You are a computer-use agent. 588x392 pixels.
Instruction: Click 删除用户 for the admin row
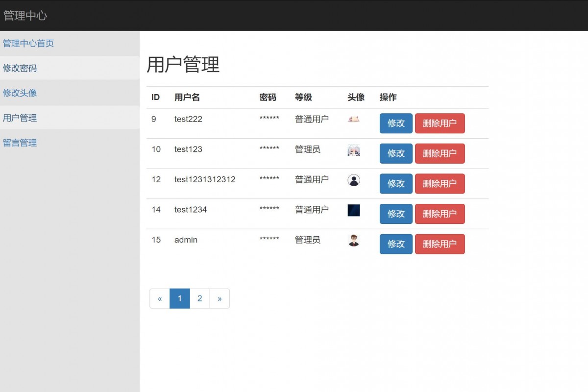click(440, 244)
